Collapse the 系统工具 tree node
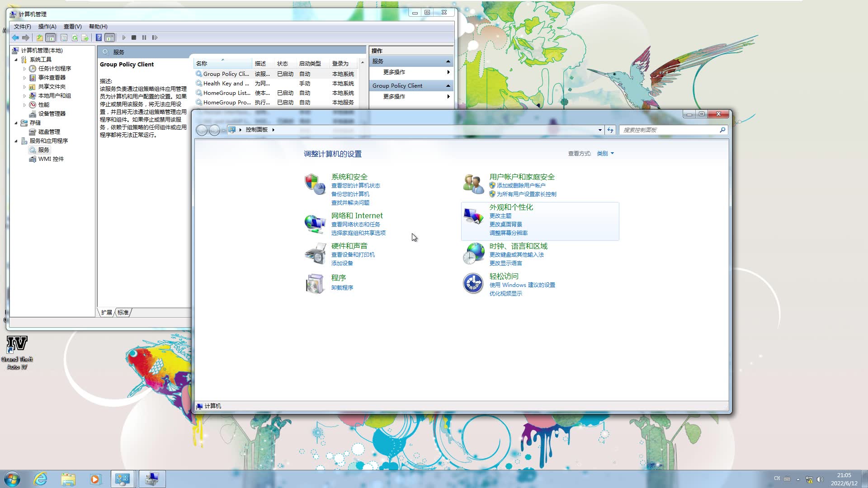 pyautogui.click(x=16, y=60)
